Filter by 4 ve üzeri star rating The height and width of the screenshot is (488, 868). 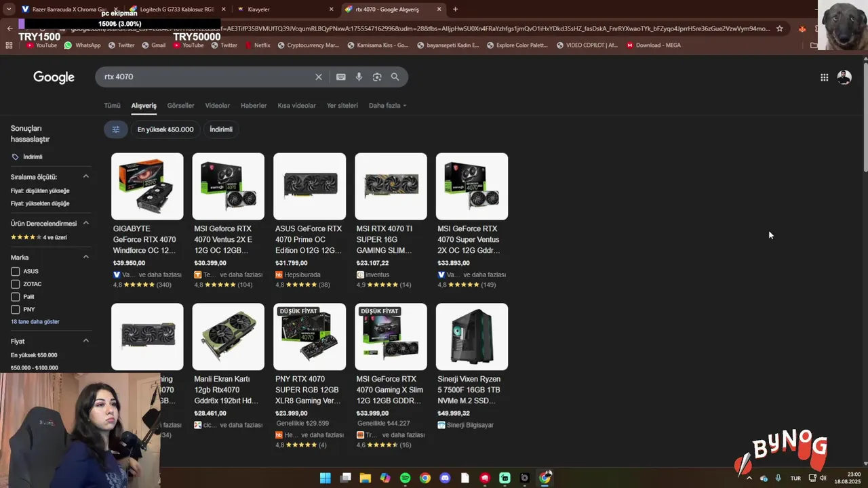[39, 237]
